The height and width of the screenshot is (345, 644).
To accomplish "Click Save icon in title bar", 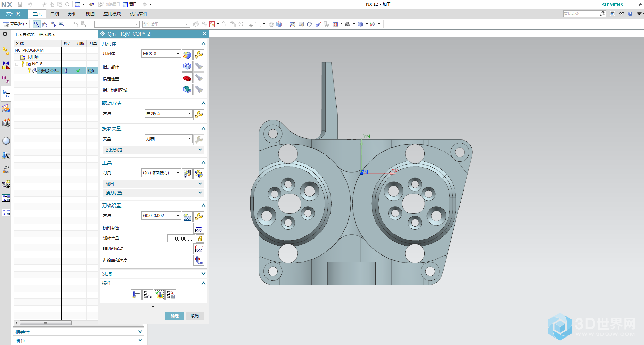I will coord(20,4).
